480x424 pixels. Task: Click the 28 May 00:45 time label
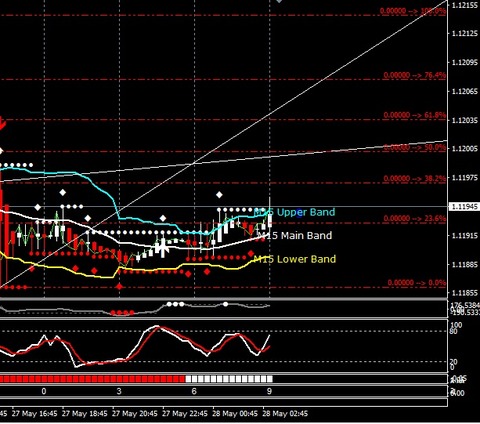tap(235, 414)
